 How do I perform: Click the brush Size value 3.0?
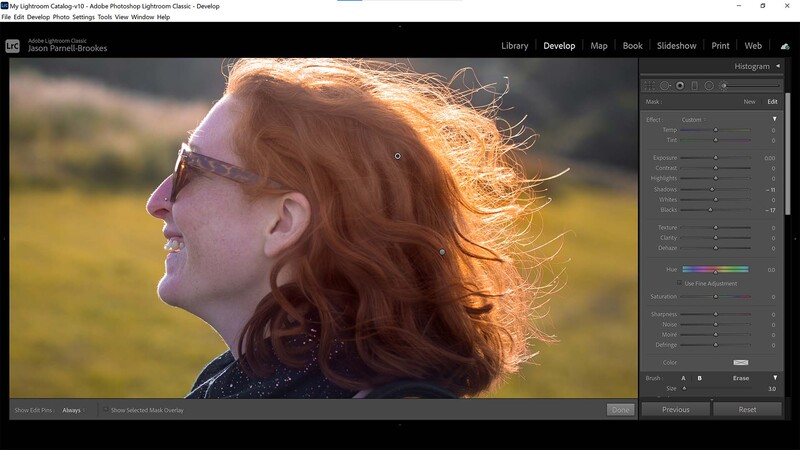772,389
